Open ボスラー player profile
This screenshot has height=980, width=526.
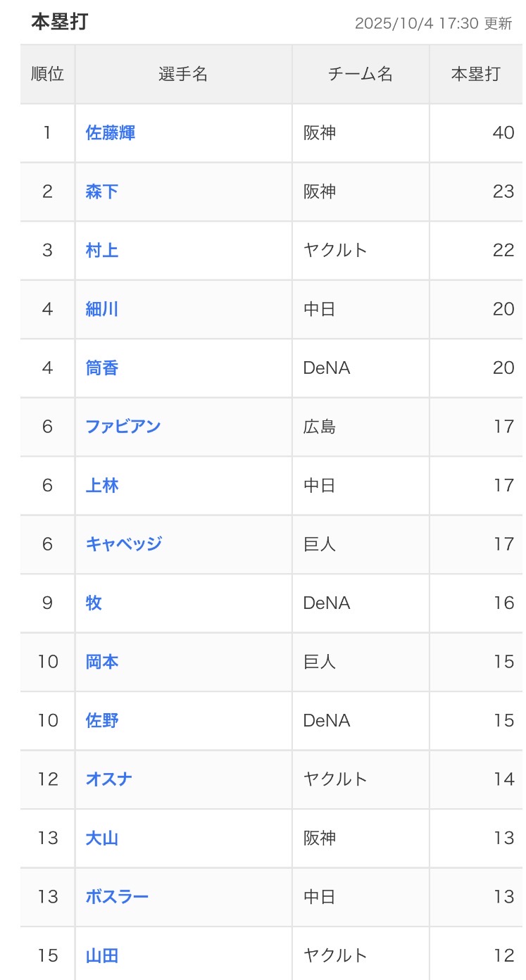click(117, 897)
